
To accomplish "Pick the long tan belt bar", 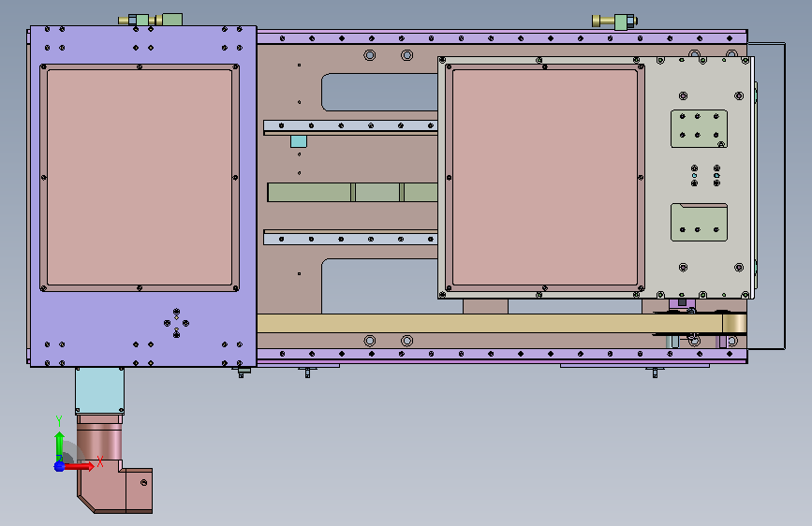I will 490,323.
